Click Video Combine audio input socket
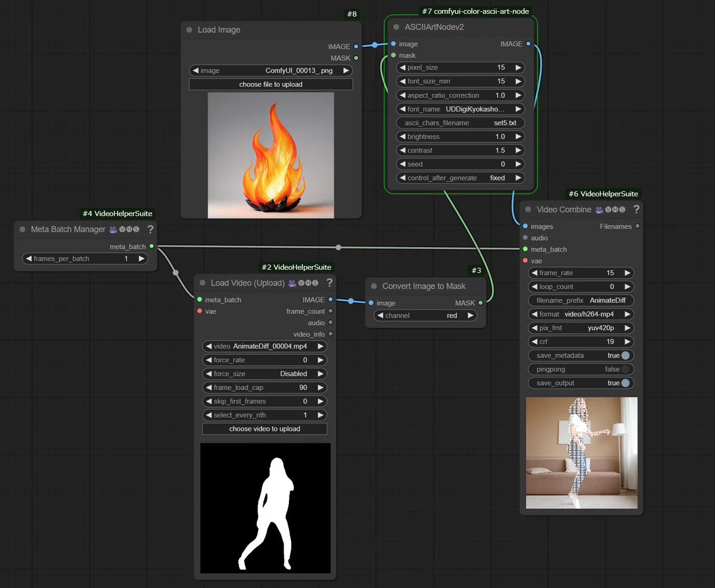Screen dimensions: 715x588 [525, 238]
